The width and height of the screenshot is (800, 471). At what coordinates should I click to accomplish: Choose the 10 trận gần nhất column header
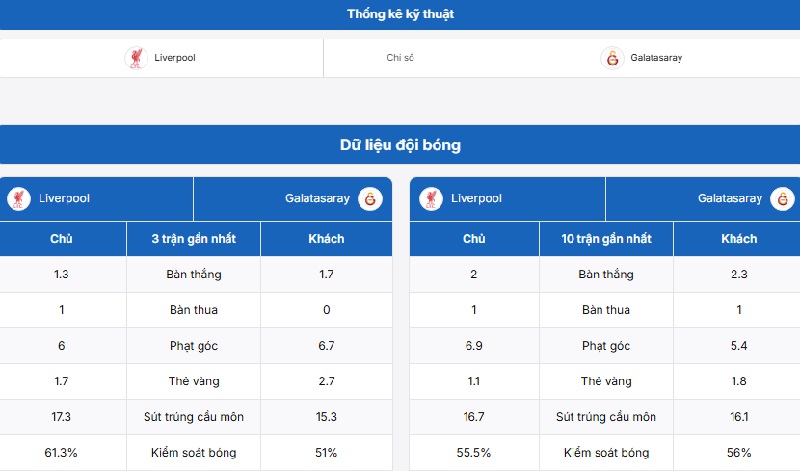click(x=606, y=239)
